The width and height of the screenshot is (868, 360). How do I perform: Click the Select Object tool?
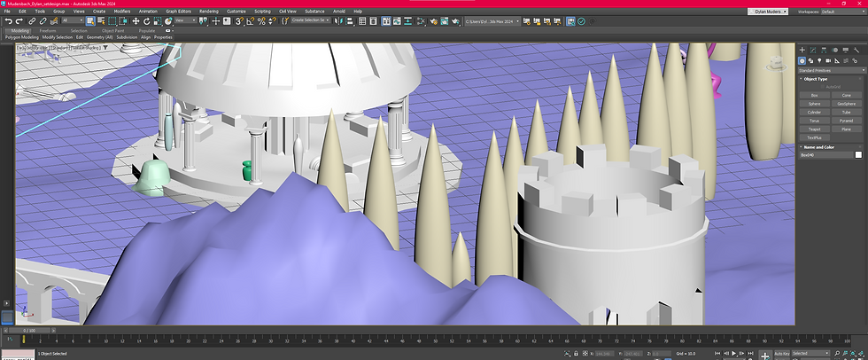click(x=90, y=20)
